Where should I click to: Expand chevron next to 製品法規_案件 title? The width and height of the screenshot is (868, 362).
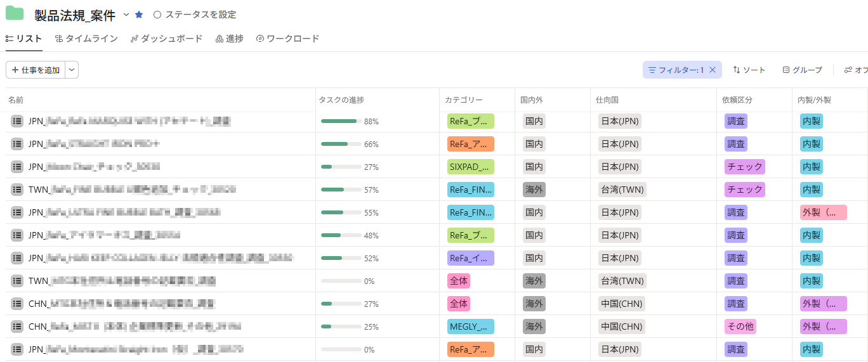click(126, 15)
